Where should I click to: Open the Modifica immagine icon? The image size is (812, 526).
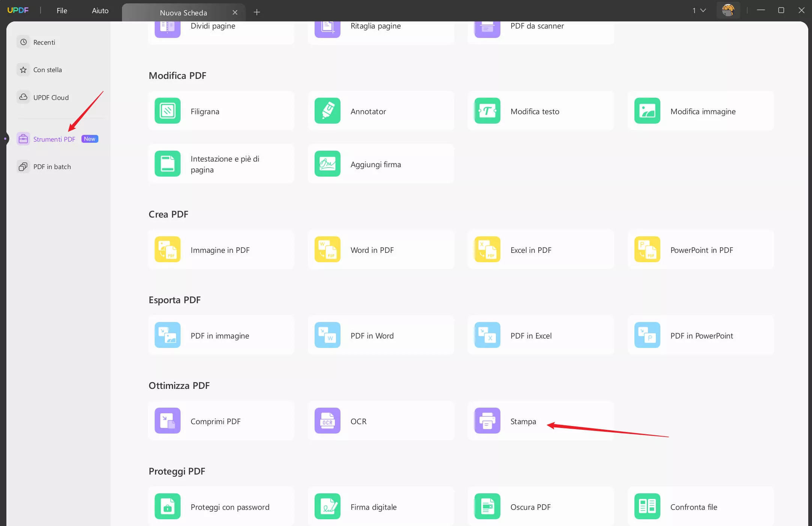[647, 111]
